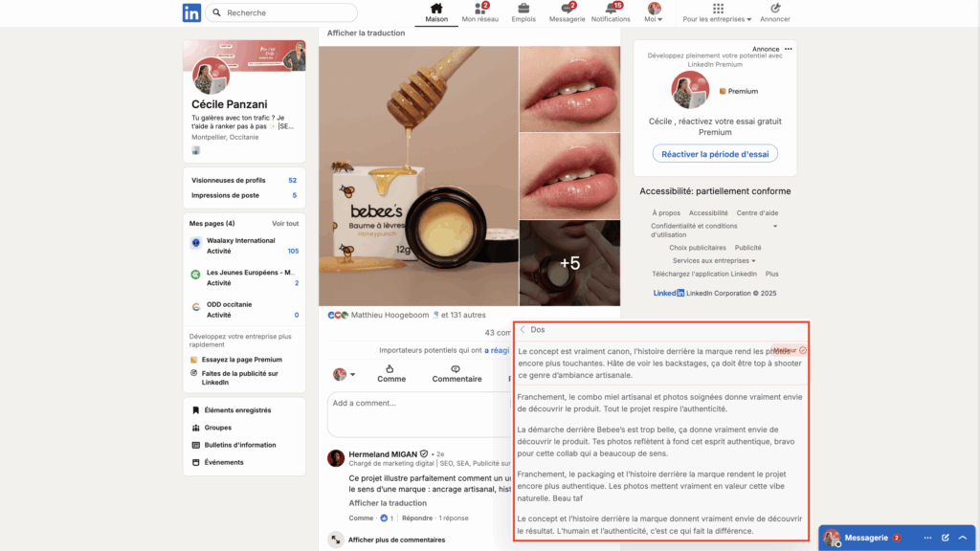Open Messagerie options via ellipsis icon

pyautogui.click(x=927, y=538)
